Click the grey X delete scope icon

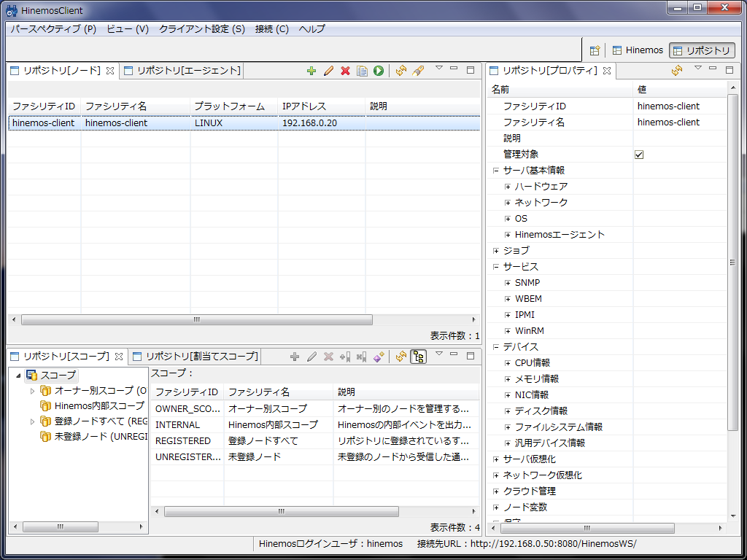(328, 356)
